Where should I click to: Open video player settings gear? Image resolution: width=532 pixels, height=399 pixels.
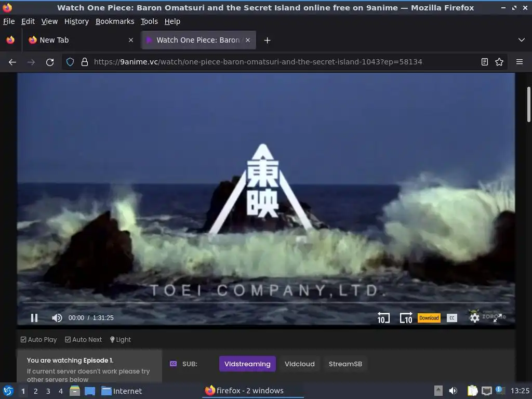[x=474, y=318]
